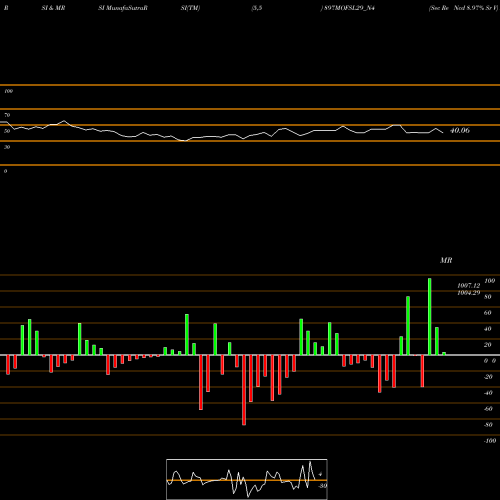Click the RSI axis label 30
The height and width of the screenshot is (500, 500).
click(7, 147)
